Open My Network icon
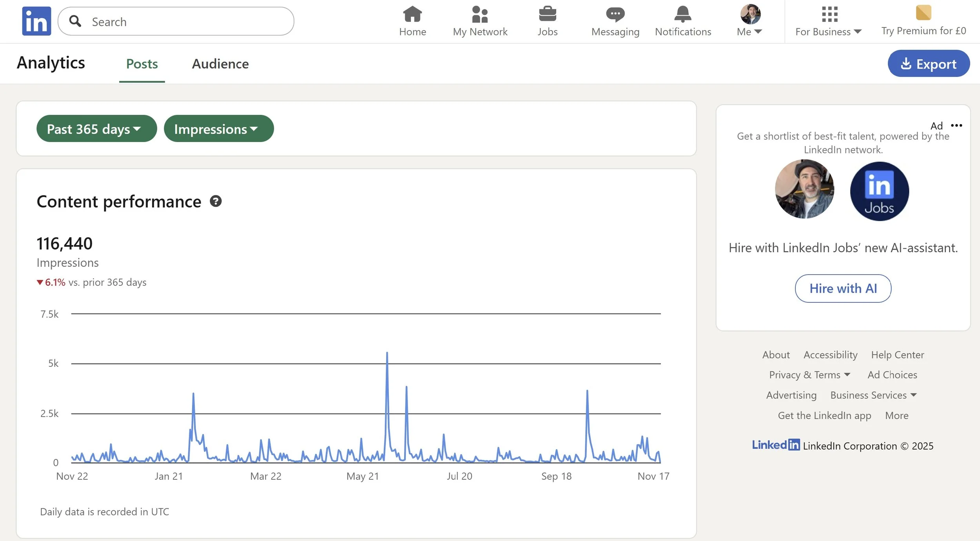This screenshot has width=980, height=541. [480, 14]
